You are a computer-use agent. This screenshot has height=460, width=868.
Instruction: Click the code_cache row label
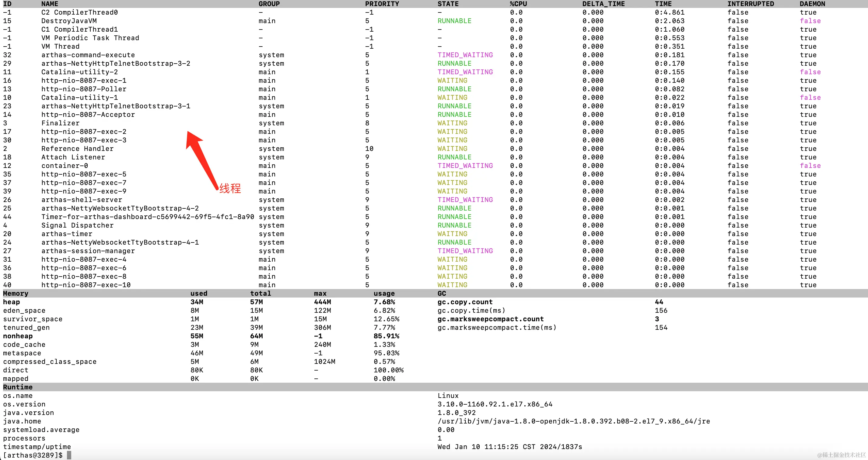[24, 344]
